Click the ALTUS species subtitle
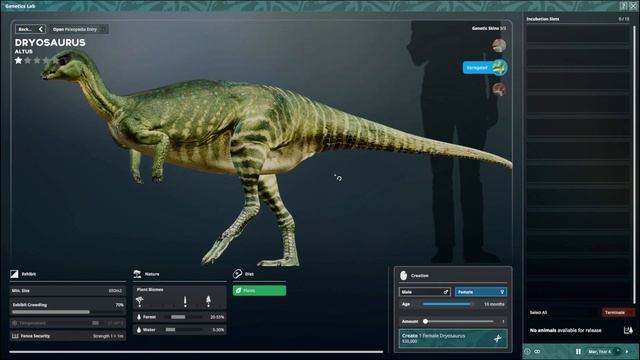Viewport: 640px width, 360px height. coord(24,51)
